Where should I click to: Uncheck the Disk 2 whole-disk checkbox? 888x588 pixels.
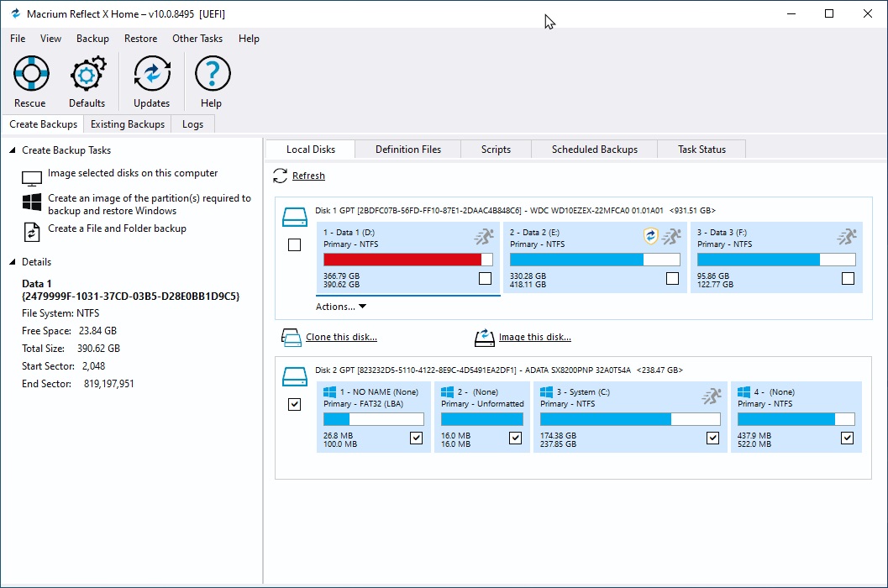pyautogui.click(x=295, y=405)
